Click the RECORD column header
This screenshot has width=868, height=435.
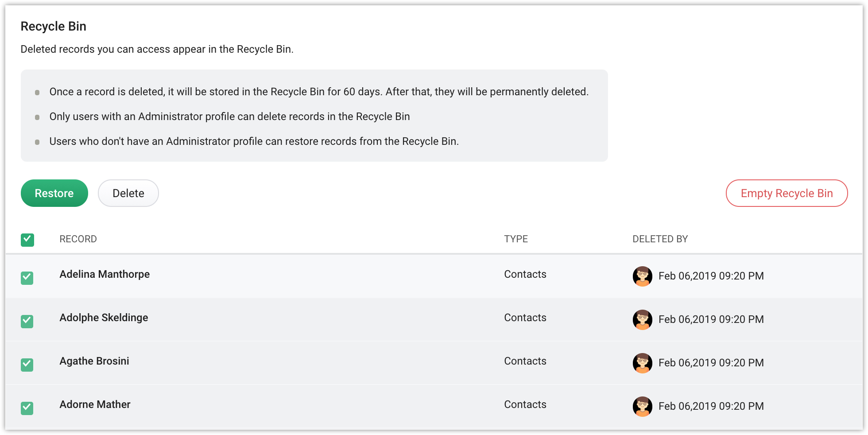pos(78,239)
